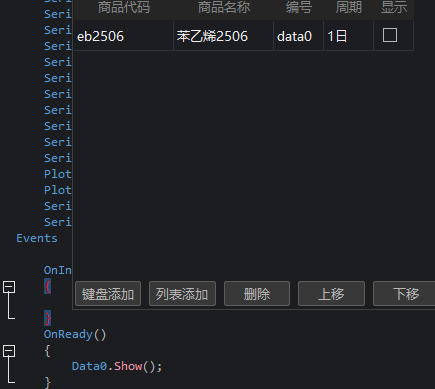Select the 商品代码 column header
435x389 pixels.
(x=124, y=8)
